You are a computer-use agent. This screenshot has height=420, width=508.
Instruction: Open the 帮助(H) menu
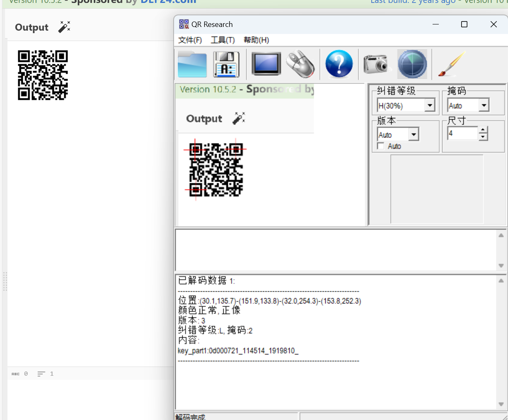pos(256,40)
